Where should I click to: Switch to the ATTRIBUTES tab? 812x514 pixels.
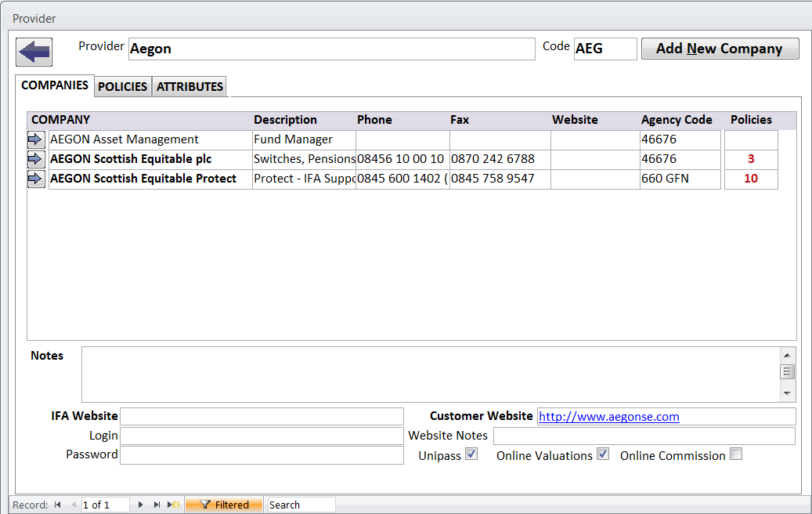[x=189, y=86]
